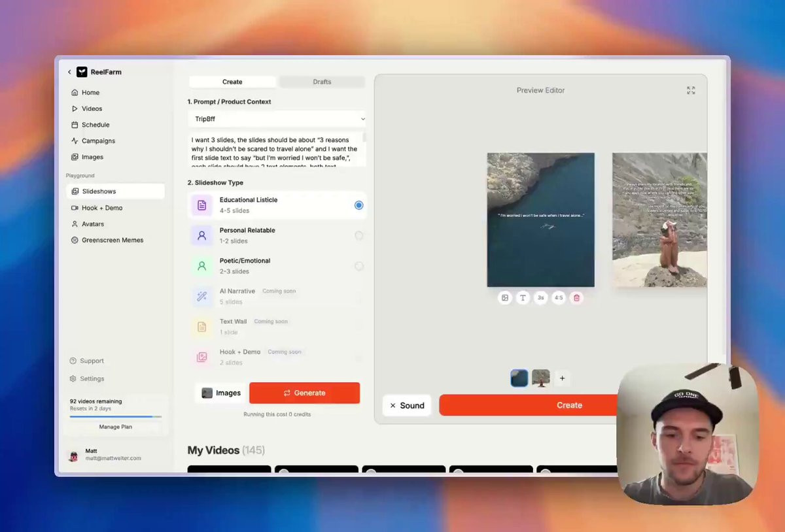Click the change image icon under slide
Image resolution: width=785 pixels, height=532 pixels.
click(x=505, y=297)
